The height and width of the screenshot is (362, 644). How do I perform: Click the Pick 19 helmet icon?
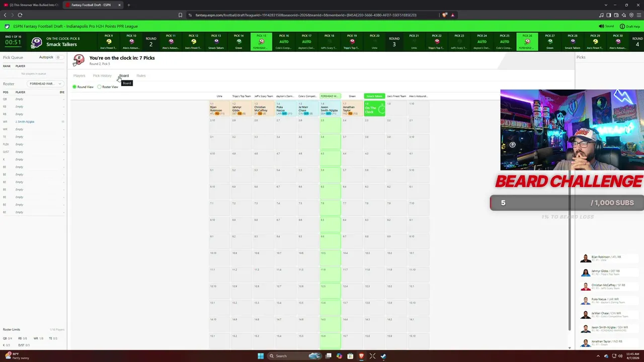coord(352,42)
